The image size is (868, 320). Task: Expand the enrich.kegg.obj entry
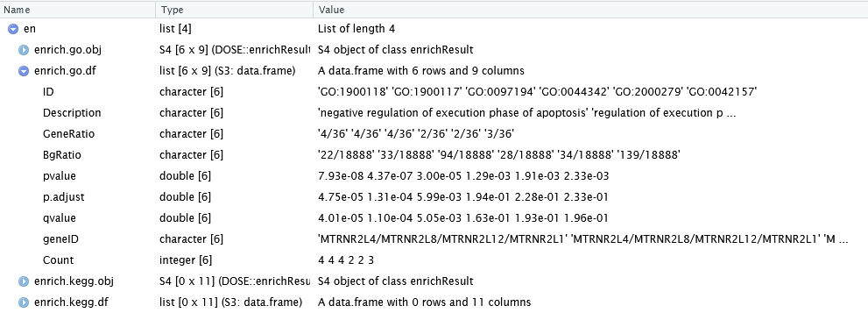(24, 281)
